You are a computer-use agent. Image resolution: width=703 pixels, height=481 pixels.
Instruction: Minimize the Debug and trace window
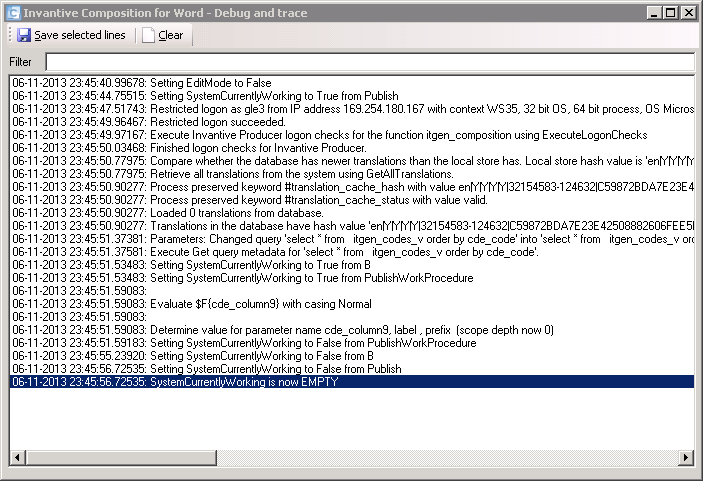click(x=654, y=13)
